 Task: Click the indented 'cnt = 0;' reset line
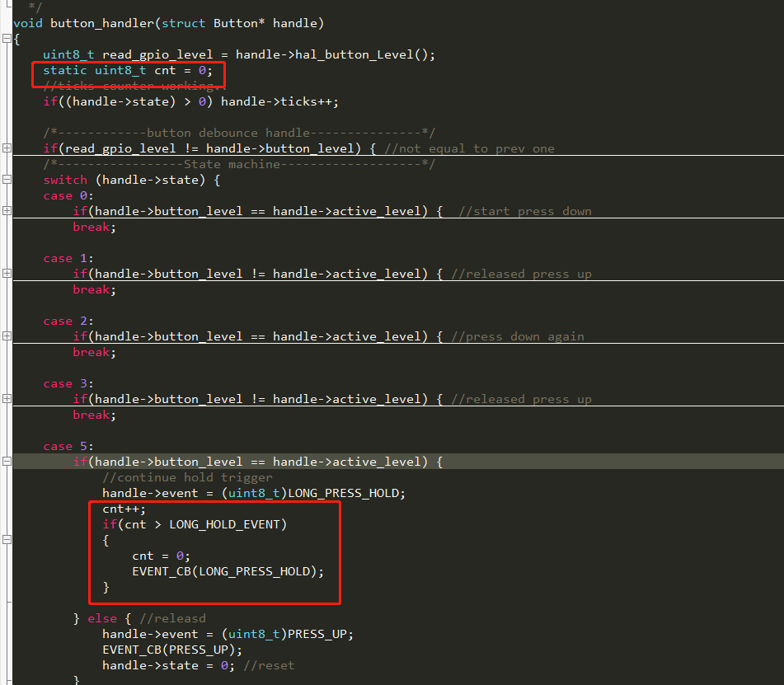point(161,556)
